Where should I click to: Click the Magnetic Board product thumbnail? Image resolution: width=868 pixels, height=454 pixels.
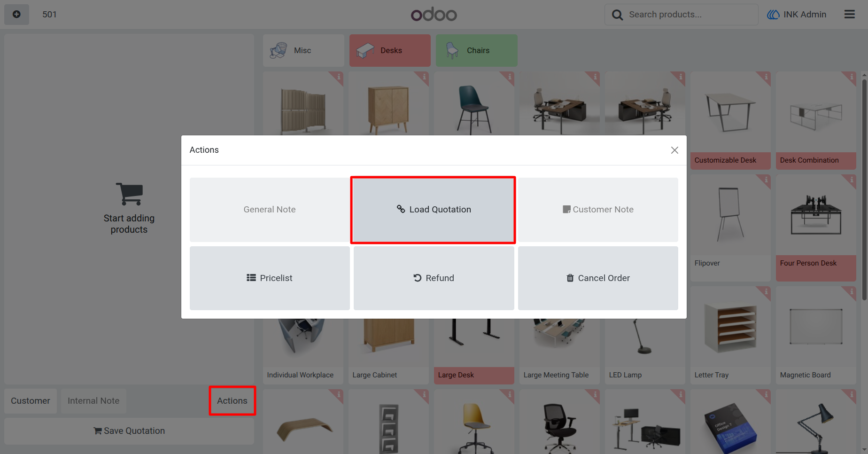tap(816, 327)
